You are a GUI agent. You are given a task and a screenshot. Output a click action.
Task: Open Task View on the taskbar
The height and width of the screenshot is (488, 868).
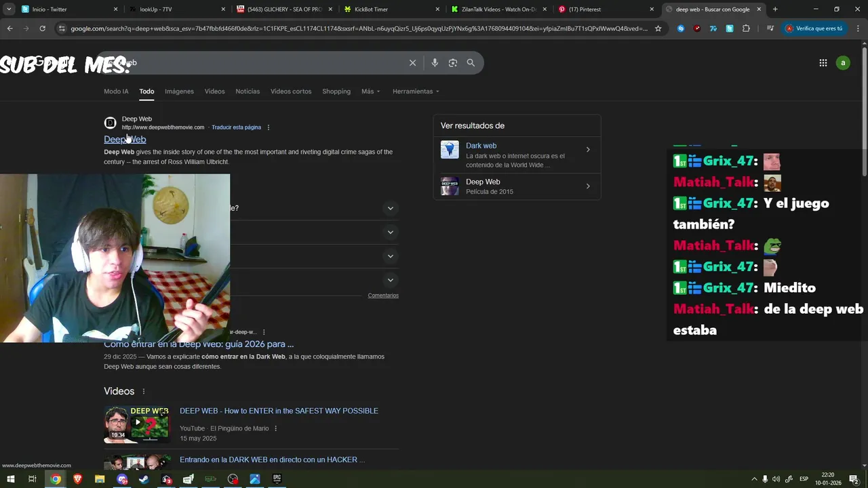32,479
